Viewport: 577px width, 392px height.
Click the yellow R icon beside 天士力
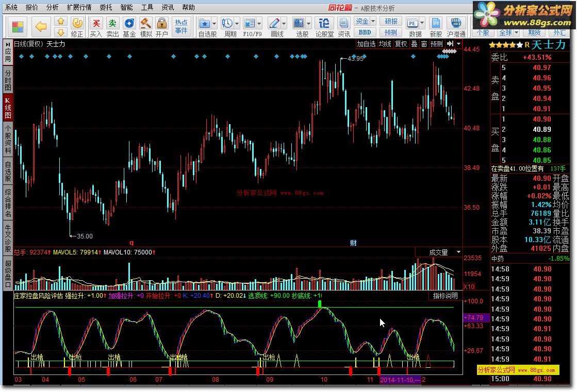point(527,45)
